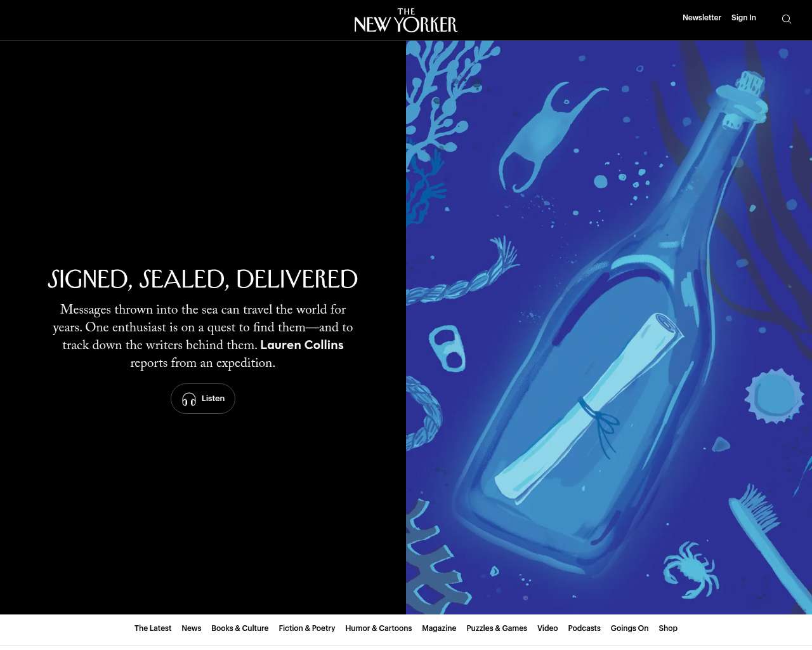Navigate to Fiction & Poetry
Screen dimensions: 812x650
(x=307, y=628)
